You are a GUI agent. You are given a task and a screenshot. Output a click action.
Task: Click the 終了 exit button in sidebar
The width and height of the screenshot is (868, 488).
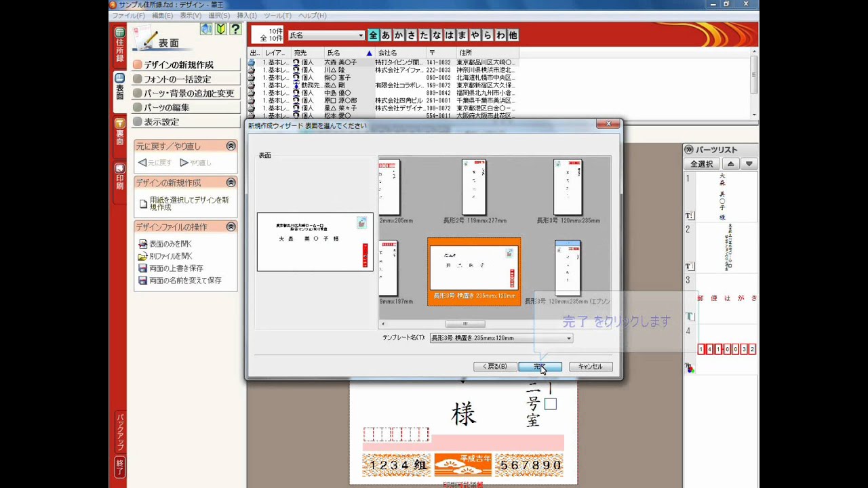tap(119, 467)
